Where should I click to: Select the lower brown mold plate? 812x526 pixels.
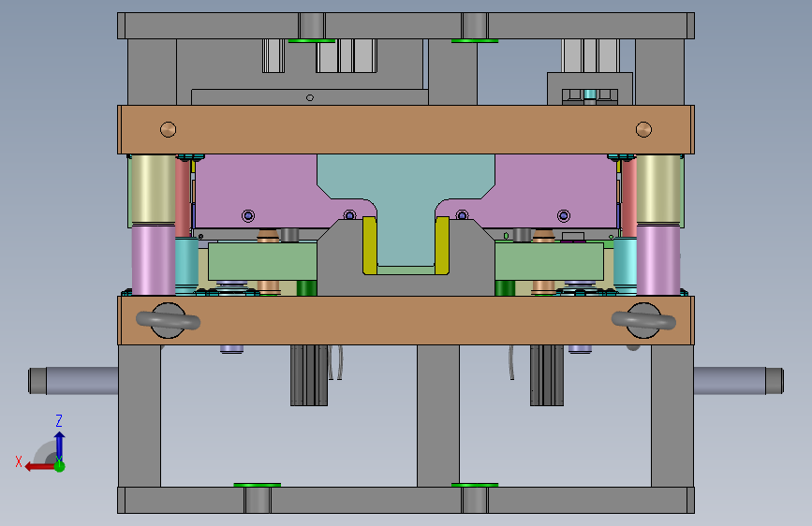click(x=406, y=320)
